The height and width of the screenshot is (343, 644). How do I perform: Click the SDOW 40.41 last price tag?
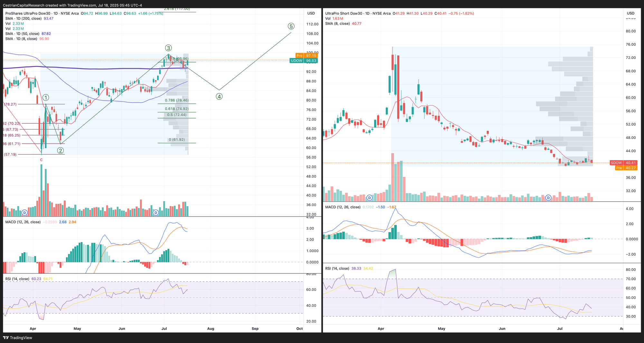(x=623, y=163)
